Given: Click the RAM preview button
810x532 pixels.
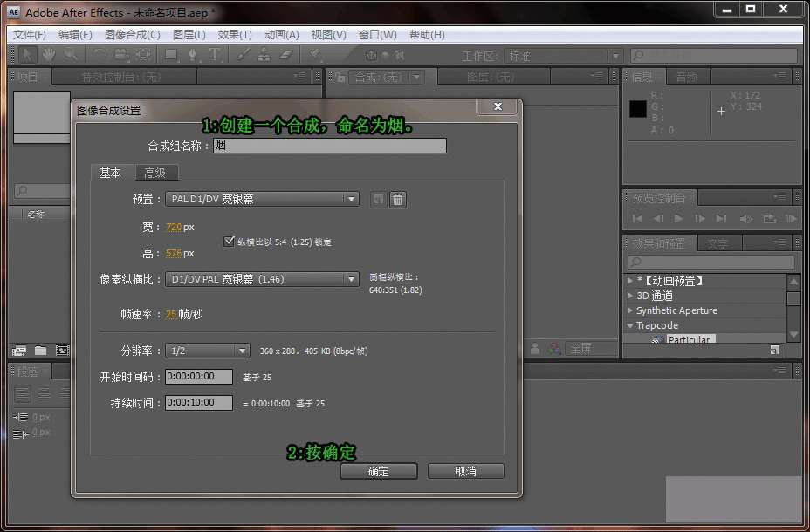Looking at the screenshot, I should point(791,219).
